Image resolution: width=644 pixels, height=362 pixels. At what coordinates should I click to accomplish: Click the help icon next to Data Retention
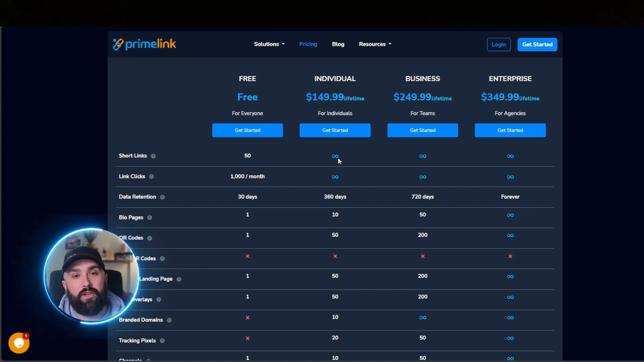pyautogui.click(x=162, y=197)
